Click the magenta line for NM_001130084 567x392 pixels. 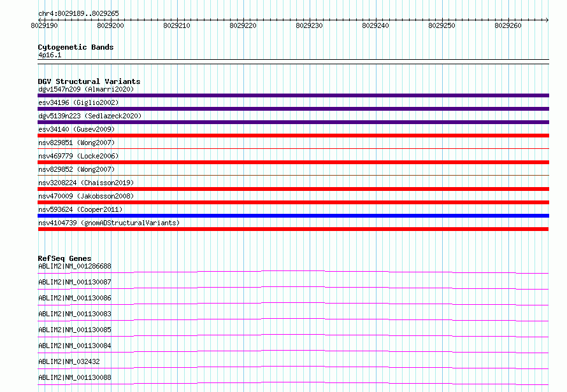pos(293,351)
